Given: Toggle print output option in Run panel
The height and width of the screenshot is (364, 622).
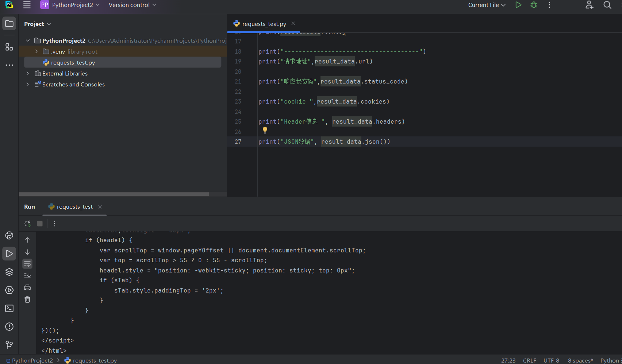Looking at the screenshot, I should point(27,287).
